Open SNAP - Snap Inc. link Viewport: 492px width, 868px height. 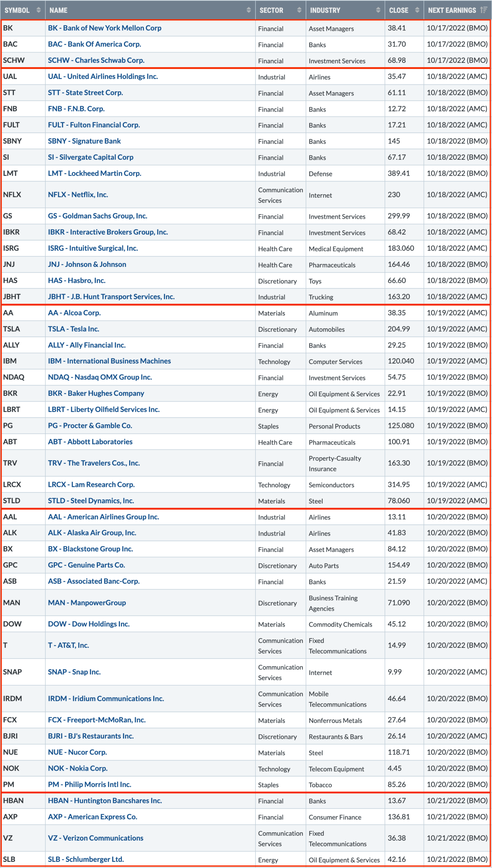74,672
